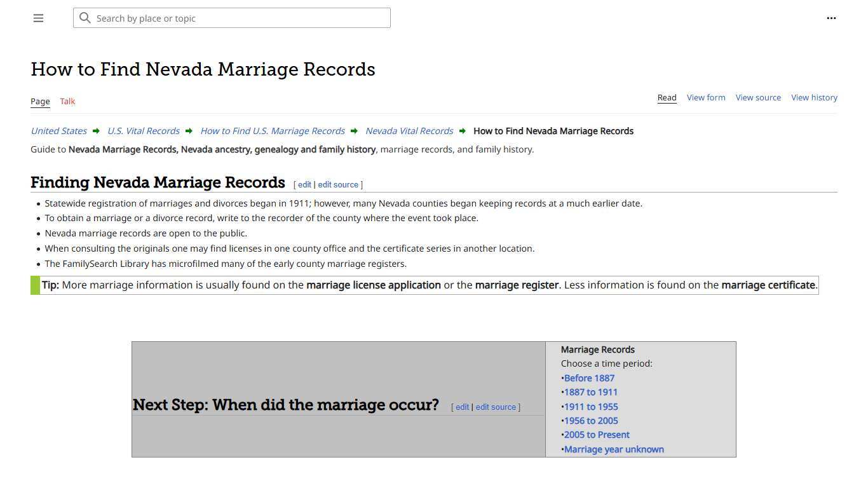Open the 2005 to Present records link
The image size is (868, 488).
[x=597, y=435]
